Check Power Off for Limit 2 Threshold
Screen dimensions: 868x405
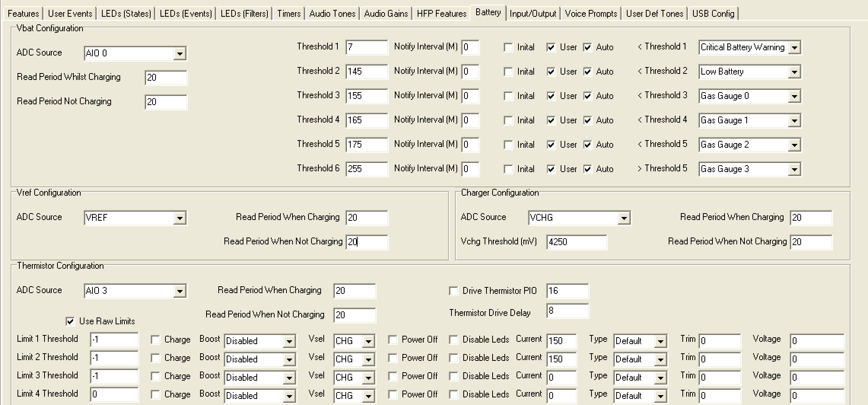[x=393, y=358]
